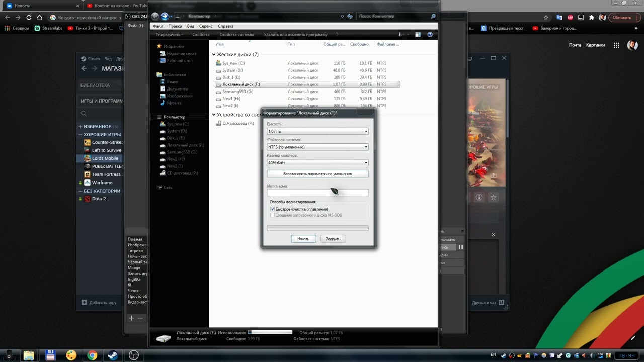Select Counter-Strike in the Steam library list
644x362 pixels.
click(x=103, y=142)
